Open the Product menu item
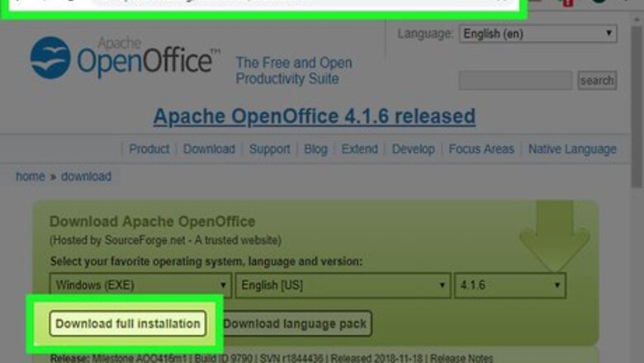The height and width of the screenshot is (363, 644). pyautogui.click(x=149, y=148)
